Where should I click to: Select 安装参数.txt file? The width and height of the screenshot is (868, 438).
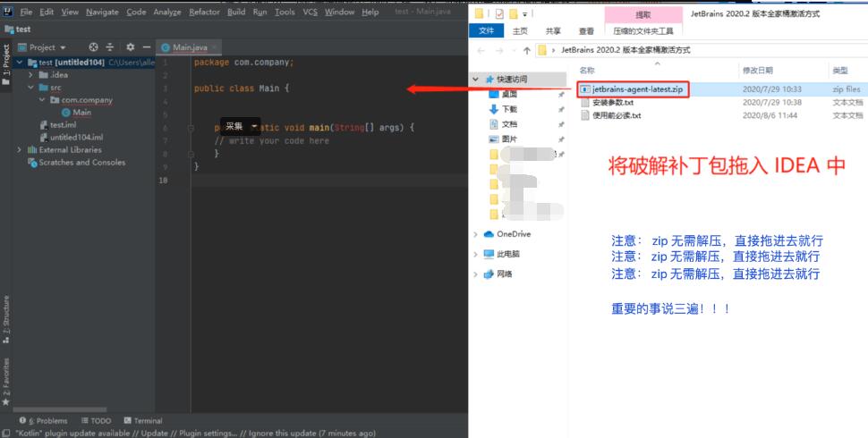click(608, 102)
